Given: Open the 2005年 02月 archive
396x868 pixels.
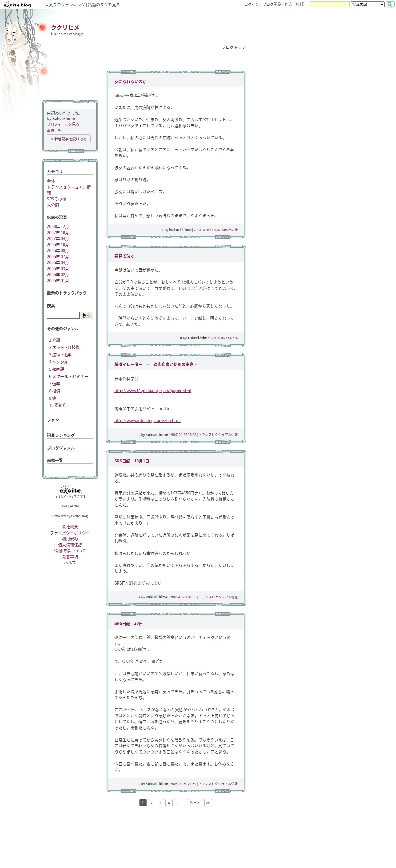Looking at the screenshot, I should (x=58, y=275).
